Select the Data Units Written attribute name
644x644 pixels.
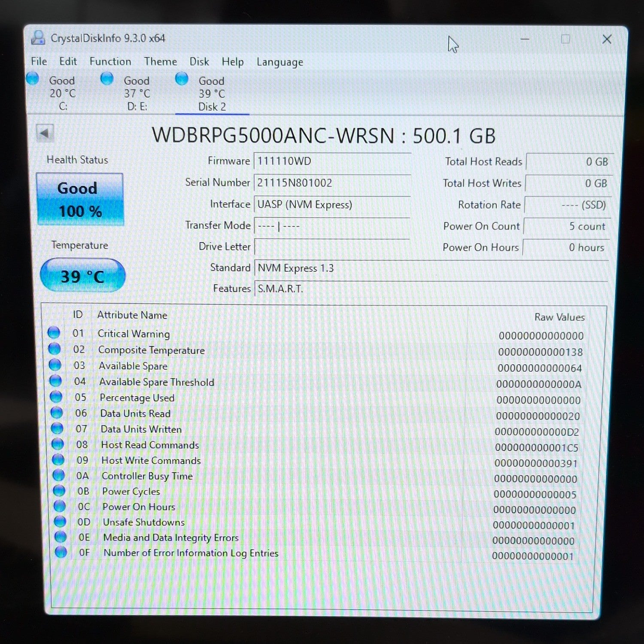point(141,429)
